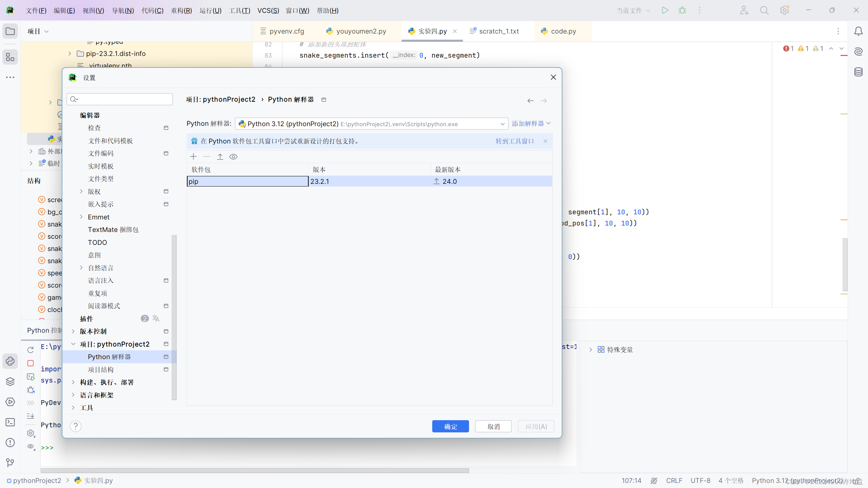868x488 pixels.
Task: Select 项目结构 in settings tree
Action: [119, 369]
